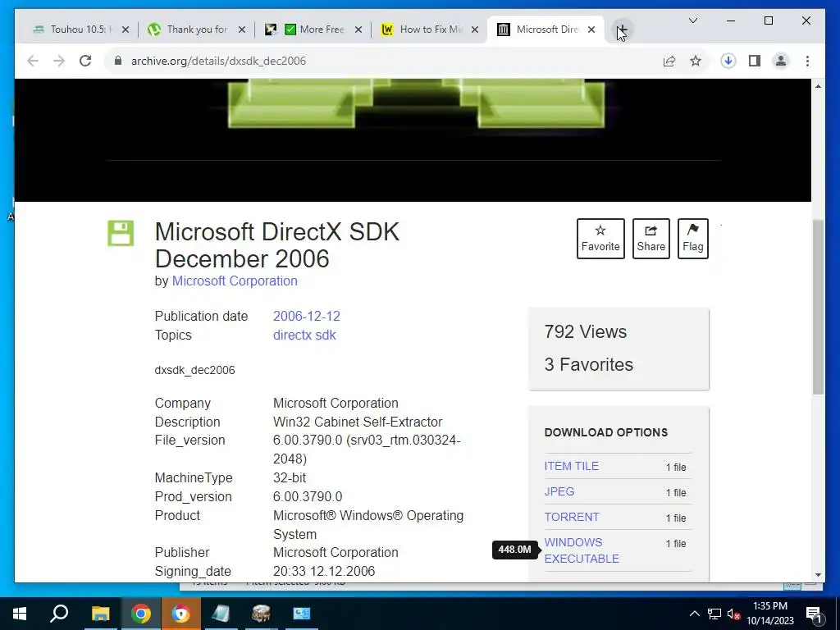Open directx sdk topic link
840x630 pixels.
[304, 335]
